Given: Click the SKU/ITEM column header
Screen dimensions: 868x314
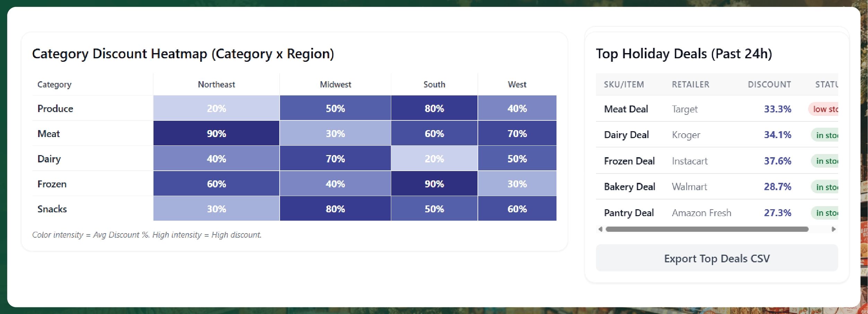Looking at the screenshot, I should point(624,84).
